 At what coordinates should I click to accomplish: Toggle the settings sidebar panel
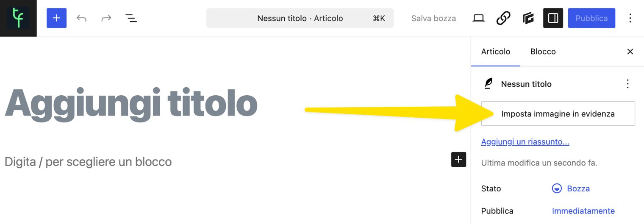pyautogui.click(x=553, y=18)
